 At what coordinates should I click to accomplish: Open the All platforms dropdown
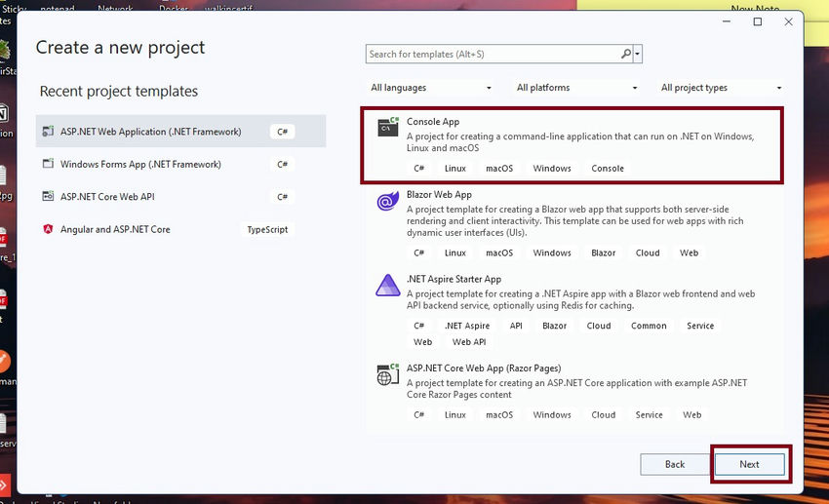pyautogui.click(x=576, y=88)
